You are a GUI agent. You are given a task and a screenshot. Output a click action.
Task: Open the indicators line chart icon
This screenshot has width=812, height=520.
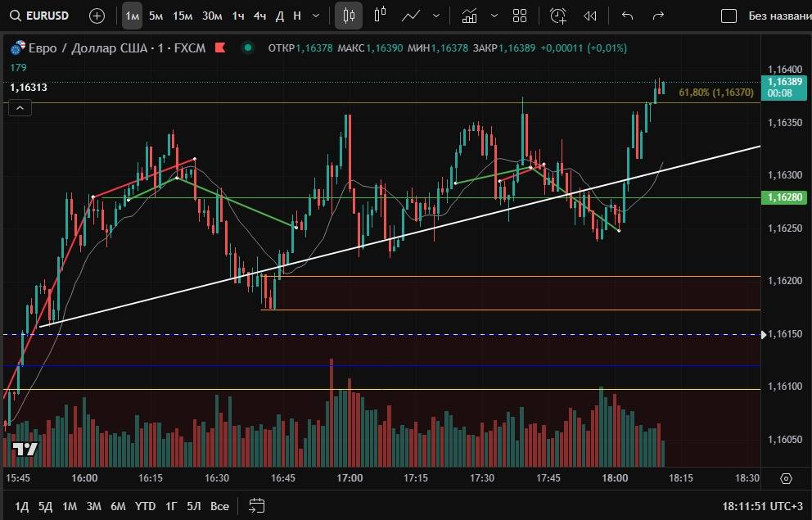(412, 16)
